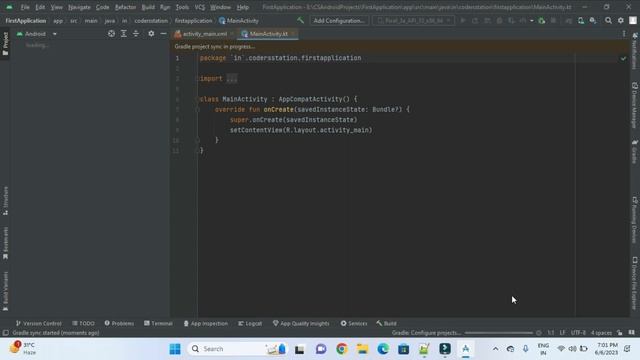Open the Refactor menu
Image resolution: width=640 pixels, height=360 pixels.
tap(125, 7)
